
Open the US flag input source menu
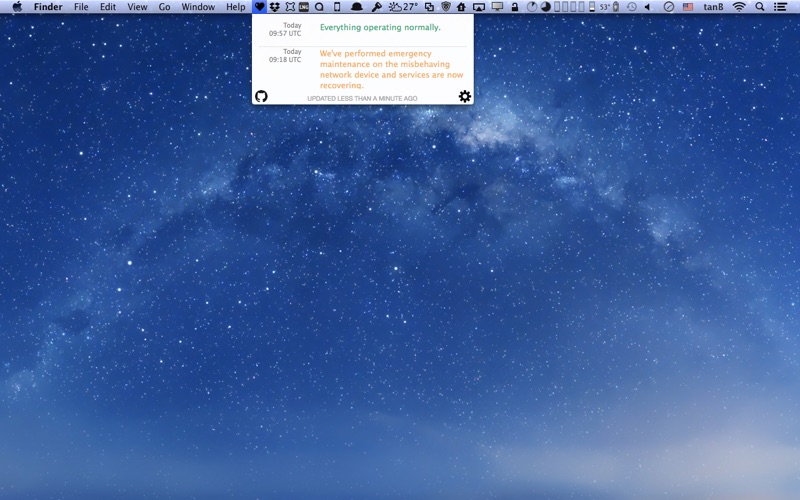[x=688, y=7]
